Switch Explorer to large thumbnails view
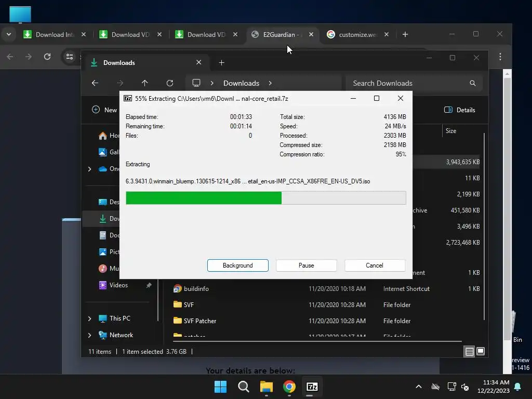The image size is (532, 399). 481,352
